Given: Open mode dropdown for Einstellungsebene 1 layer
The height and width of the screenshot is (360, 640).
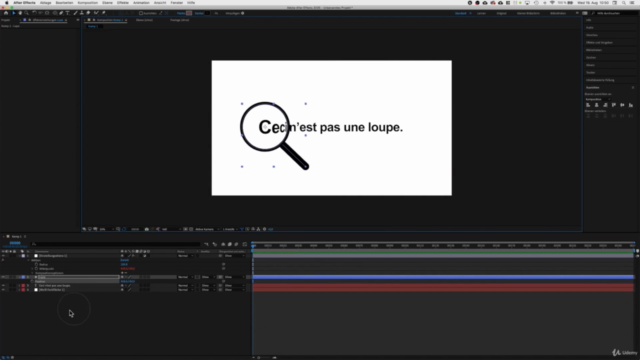Looking at the screenshot, I should click(x=185, y=256).
